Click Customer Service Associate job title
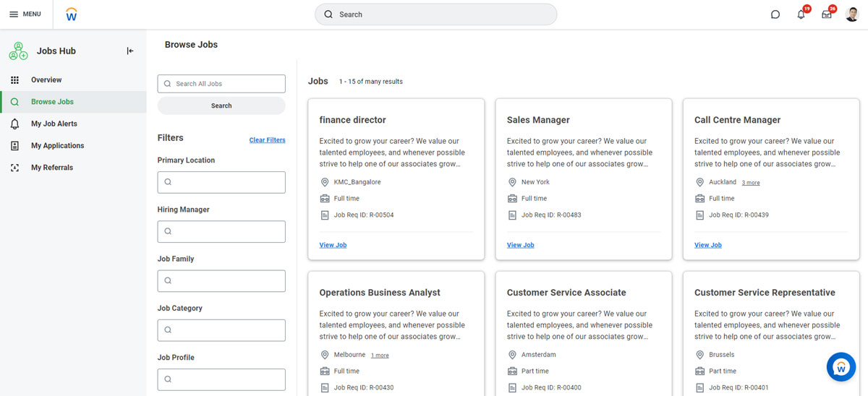The width and height of the screenshot is (868, 396). click(x=566, y=293)
